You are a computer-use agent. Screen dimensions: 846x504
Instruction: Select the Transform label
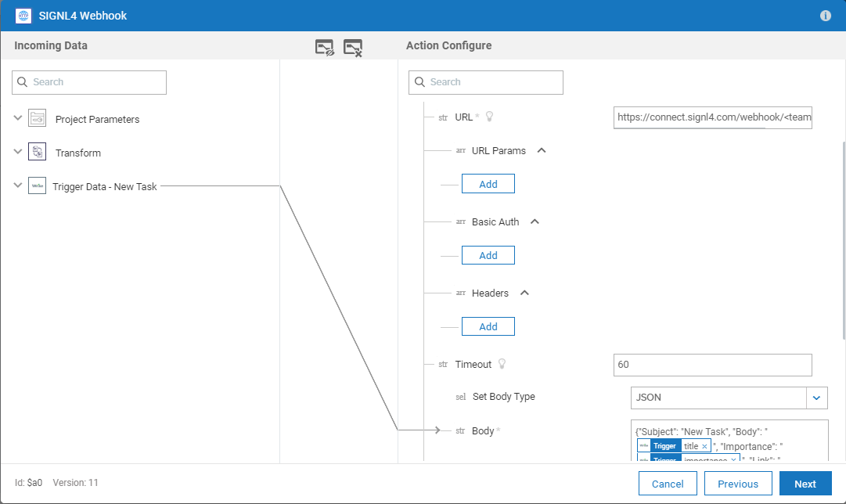coord(78,153)
